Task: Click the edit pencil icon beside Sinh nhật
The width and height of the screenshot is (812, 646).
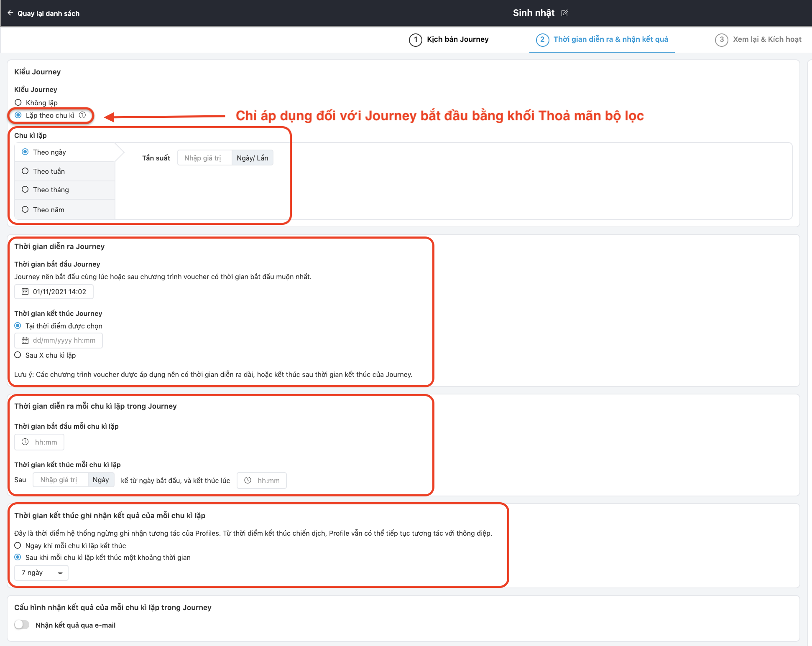Action: (564, 13)
